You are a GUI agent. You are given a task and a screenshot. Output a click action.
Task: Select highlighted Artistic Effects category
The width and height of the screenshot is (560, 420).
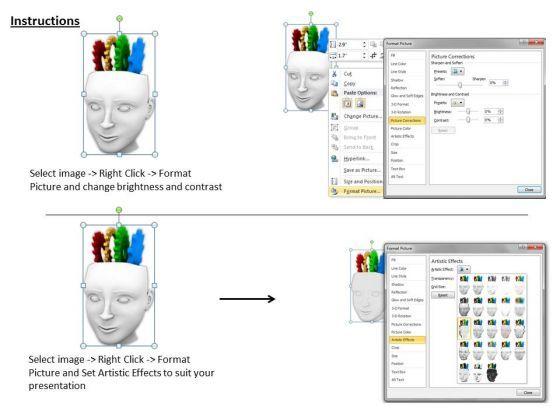tap(407, 340)
